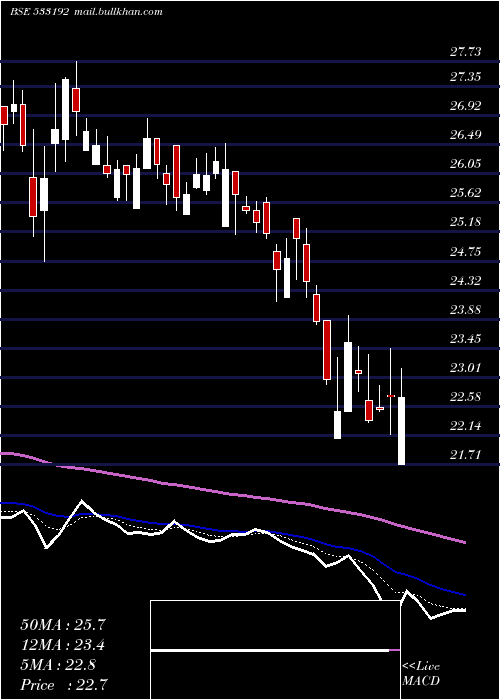Click the blue 12MA line
Screen dimensions: 500x700
[232, 531]
